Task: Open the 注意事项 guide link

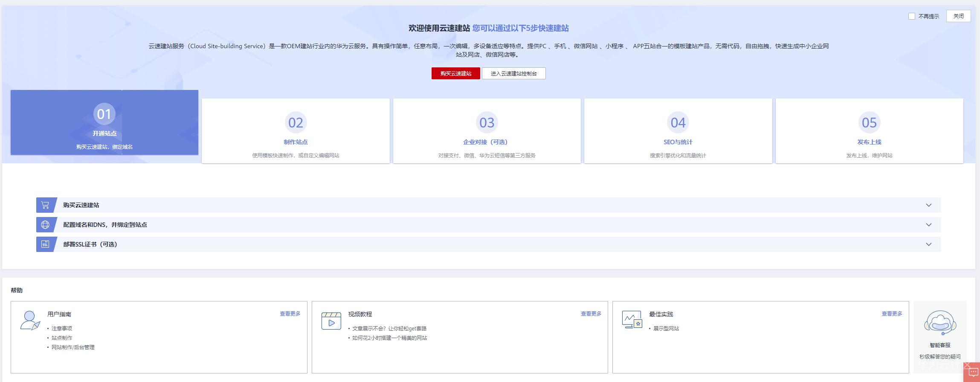Action: tap(62, 329)
